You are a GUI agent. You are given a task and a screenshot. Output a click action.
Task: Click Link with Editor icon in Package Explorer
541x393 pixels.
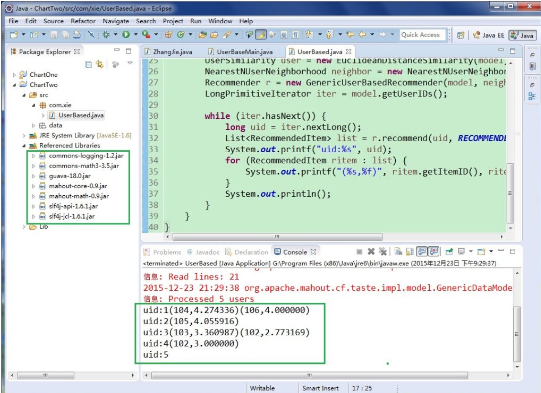point(100,64)
